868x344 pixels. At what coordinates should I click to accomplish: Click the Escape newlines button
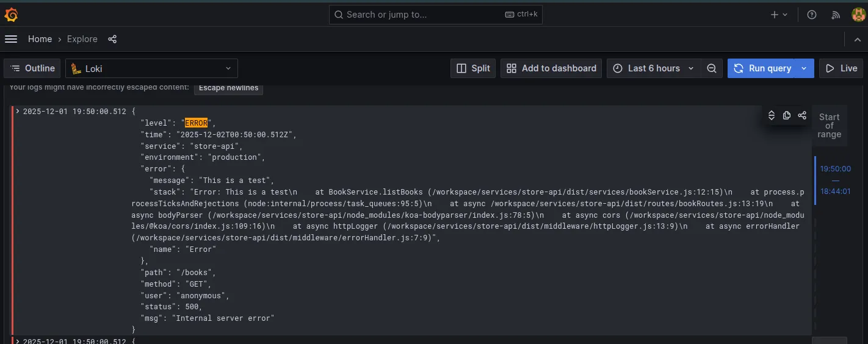click(x=228, y=88)
